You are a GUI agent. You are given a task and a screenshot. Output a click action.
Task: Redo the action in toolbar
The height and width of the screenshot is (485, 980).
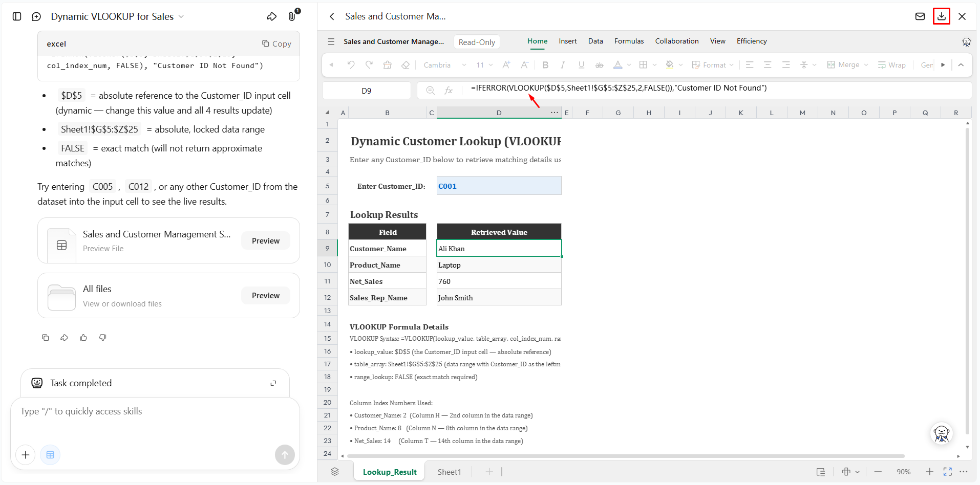click(x=369, y=65)
